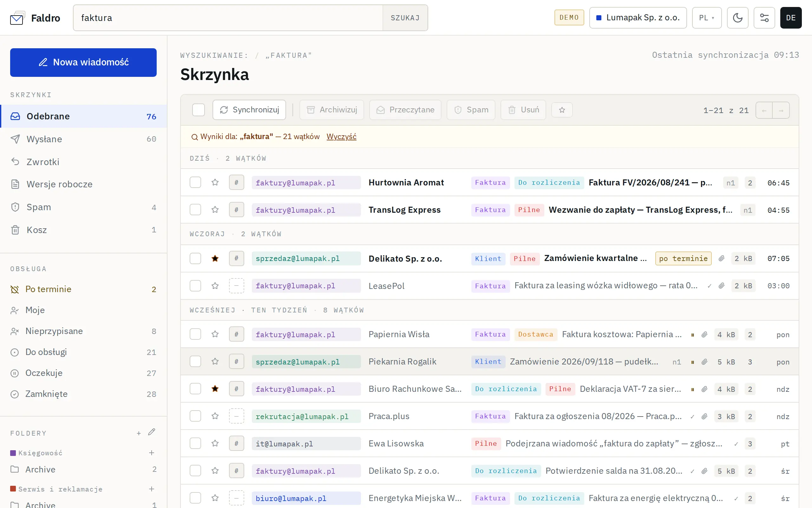812x508 pixels.
Task: Open Archive folder under Księgowość
Action: [x=83, y=469]
